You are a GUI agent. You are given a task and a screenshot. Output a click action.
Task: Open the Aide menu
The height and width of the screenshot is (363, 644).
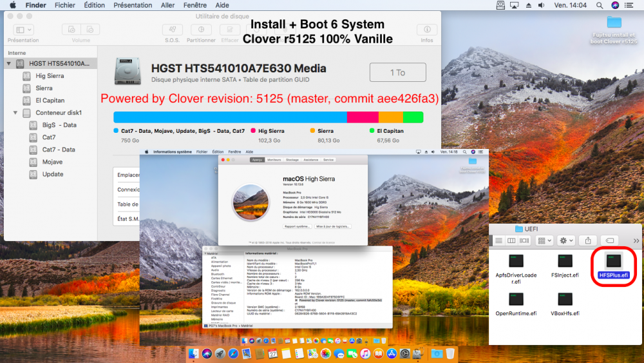pos(222,5)
